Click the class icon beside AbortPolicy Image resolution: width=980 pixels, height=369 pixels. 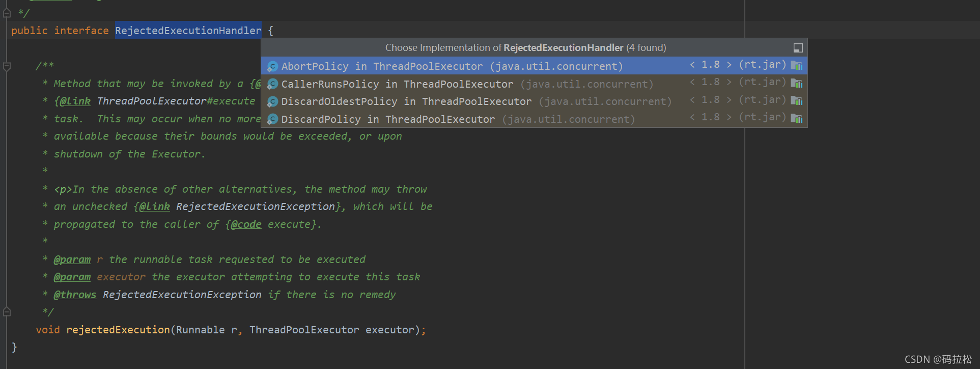coord(272,66)
